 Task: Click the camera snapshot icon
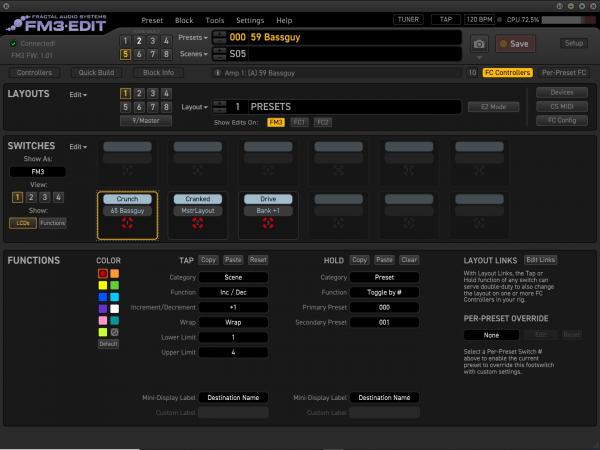tap(479, 44)
